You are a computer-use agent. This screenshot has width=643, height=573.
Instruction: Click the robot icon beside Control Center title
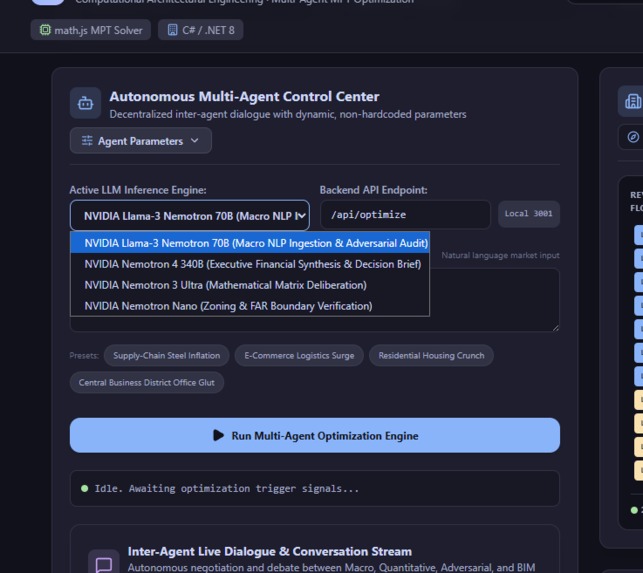click(85, 103)
